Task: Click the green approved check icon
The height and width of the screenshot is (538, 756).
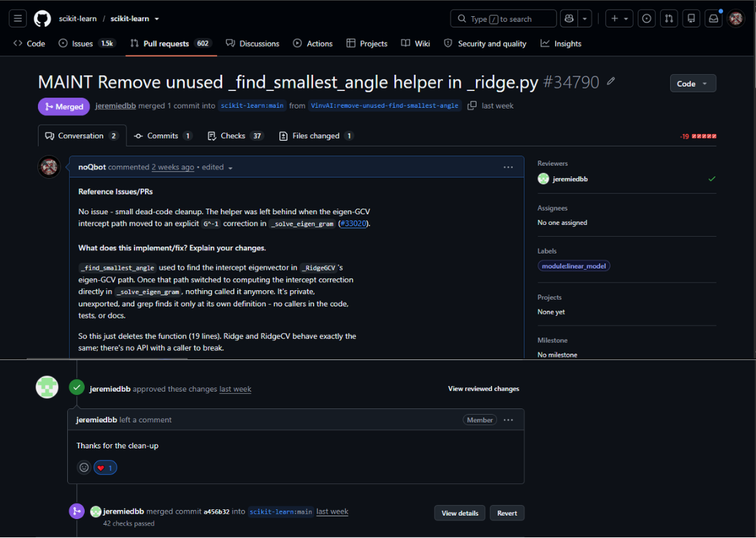Action: (x=77, y=387)
